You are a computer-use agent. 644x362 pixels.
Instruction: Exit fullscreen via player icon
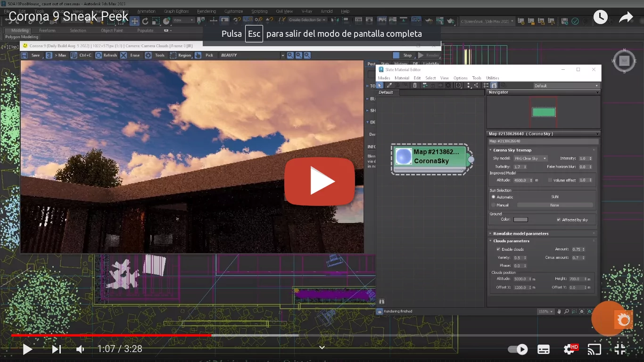(620, 349)
